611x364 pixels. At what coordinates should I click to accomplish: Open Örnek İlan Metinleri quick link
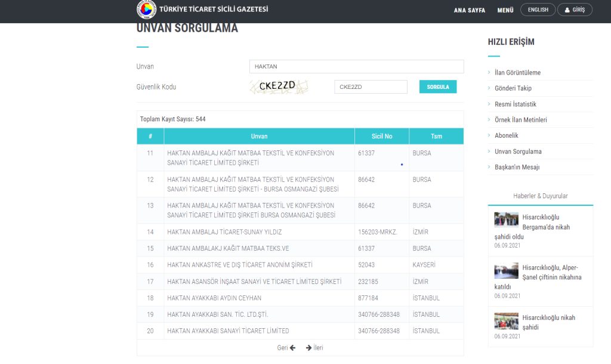click(520, 120)
